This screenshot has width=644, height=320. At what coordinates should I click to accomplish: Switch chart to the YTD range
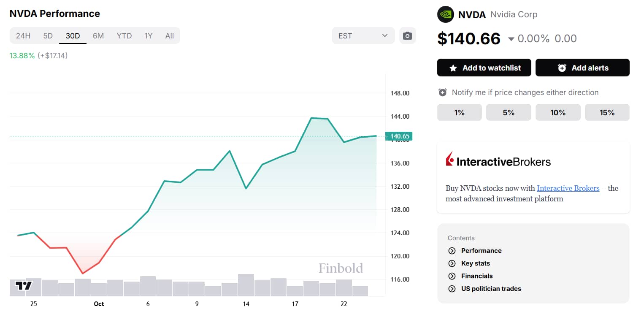[124, 35]
